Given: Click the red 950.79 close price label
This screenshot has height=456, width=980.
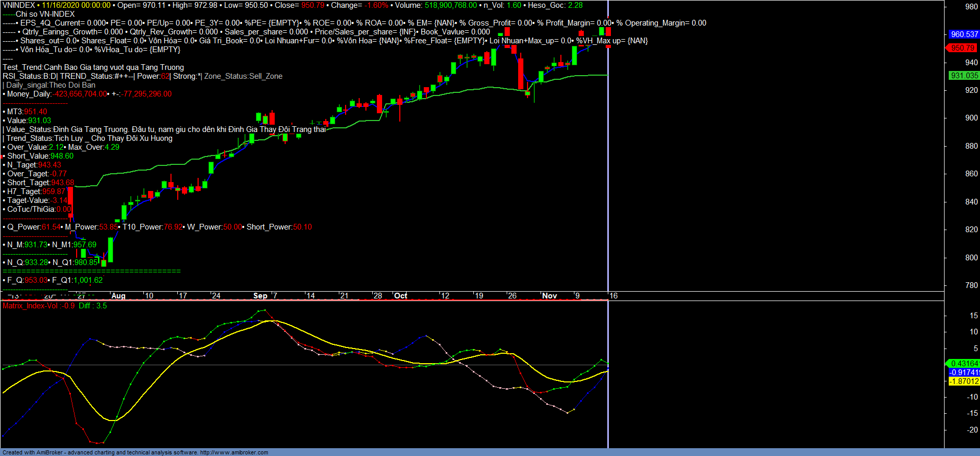Looking at the screenshot, I should point(962,48).
